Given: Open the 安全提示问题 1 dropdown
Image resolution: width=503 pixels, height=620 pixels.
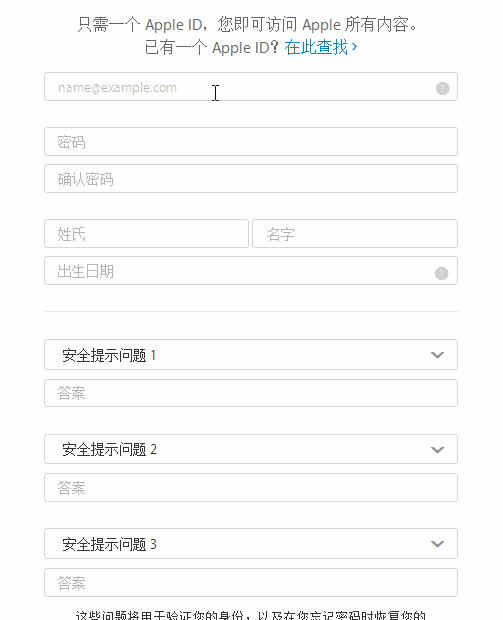Looking at the screenshot, I should [251, 355].
